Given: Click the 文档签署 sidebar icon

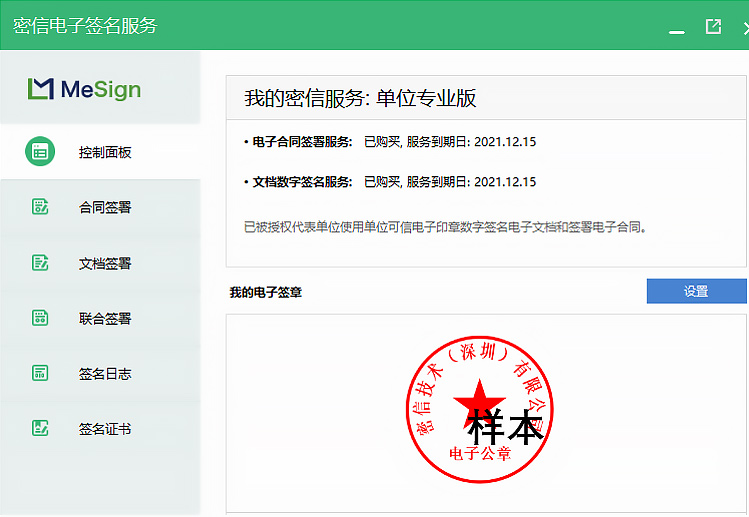Looking at the screenshot, I should click(40, 263).
